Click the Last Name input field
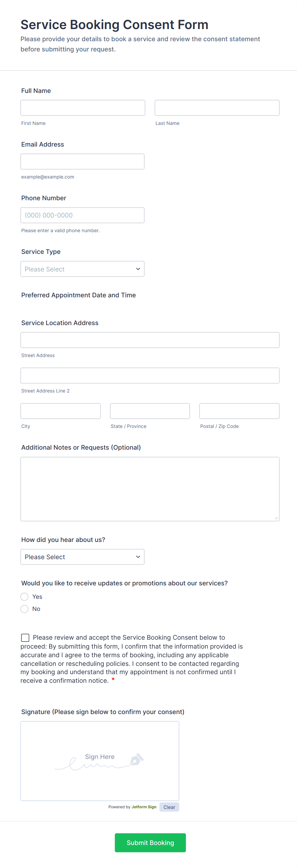297x868 pixels. point(217,108)
